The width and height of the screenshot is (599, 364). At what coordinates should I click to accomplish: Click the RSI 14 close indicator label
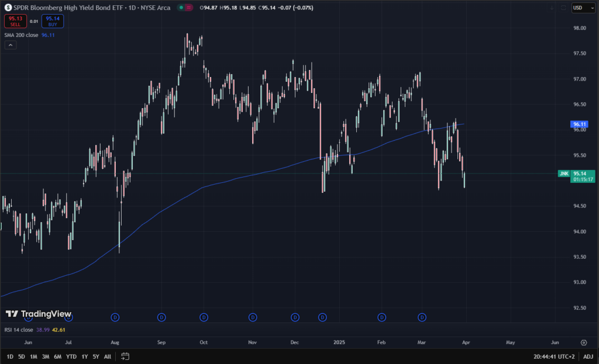[x=19, y=330]
